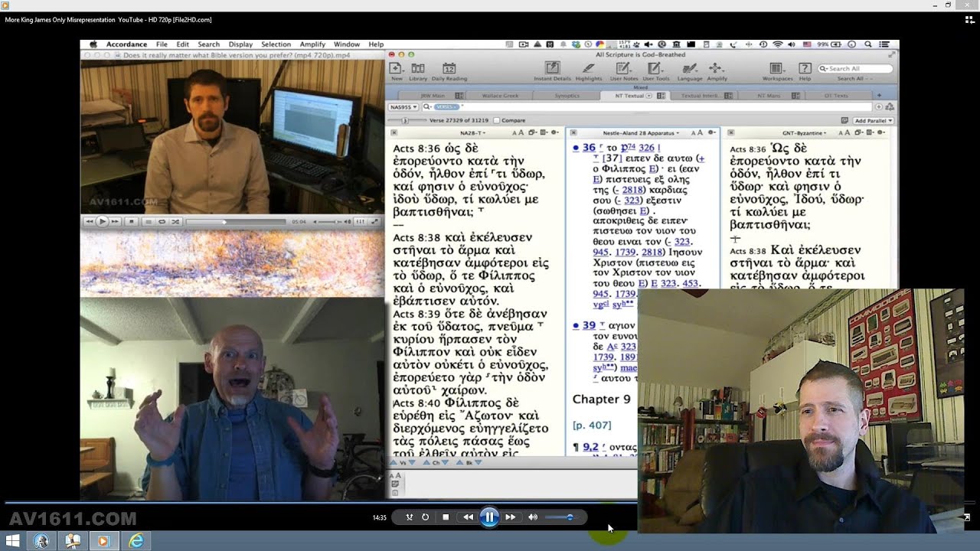Adjust the verse navigation slider

click(405, 121)
